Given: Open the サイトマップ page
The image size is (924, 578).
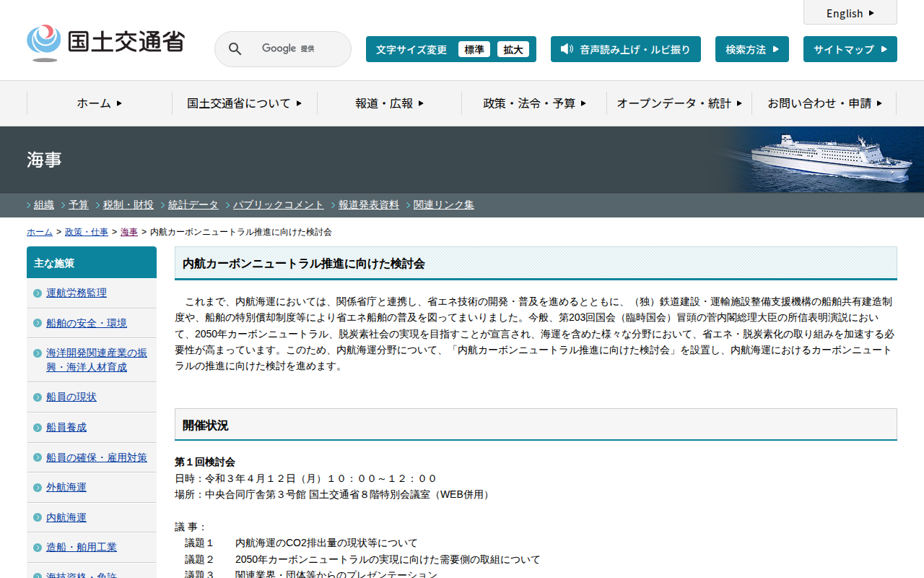Looking at the screenshot, I should 850,49.
